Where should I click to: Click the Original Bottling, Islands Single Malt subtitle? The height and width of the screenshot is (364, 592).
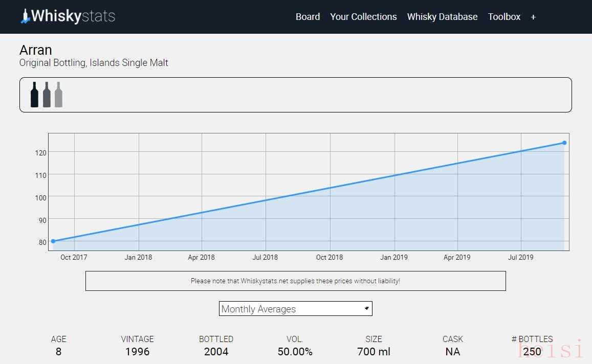point(94,63)
